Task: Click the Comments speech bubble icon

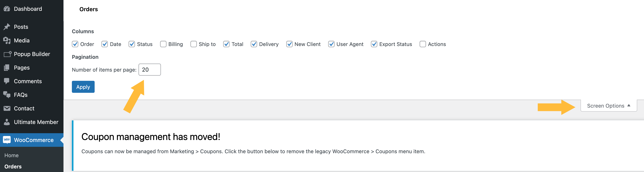Action: (7, 81)
